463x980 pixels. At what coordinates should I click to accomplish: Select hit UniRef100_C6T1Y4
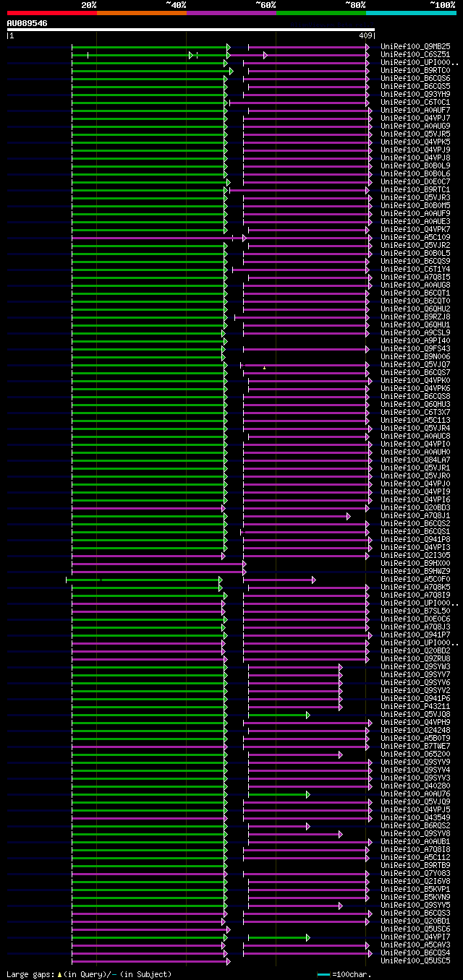415,269
